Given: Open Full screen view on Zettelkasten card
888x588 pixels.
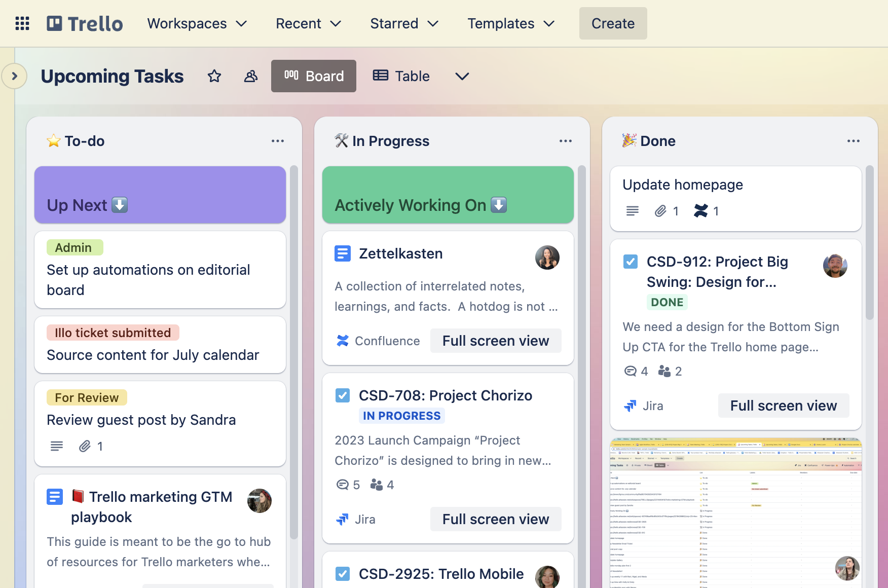Looking at the screenshot, I should [496, 341].
